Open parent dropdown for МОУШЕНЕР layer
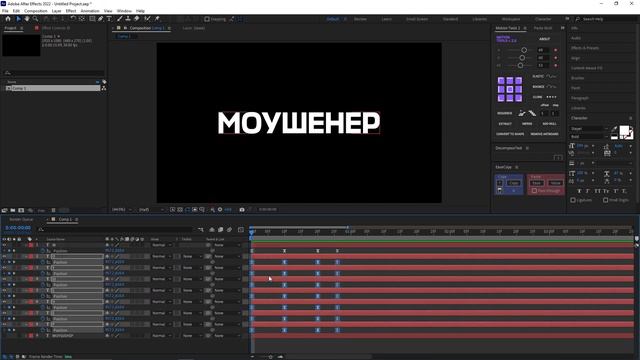Image resolution: width=640 pixels, height=360 pixels. (227, 336)
